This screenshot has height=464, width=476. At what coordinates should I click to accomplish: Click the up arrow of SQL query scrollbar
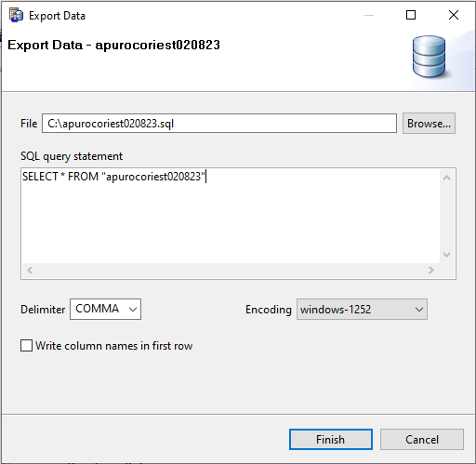click(x=446, y=178)
